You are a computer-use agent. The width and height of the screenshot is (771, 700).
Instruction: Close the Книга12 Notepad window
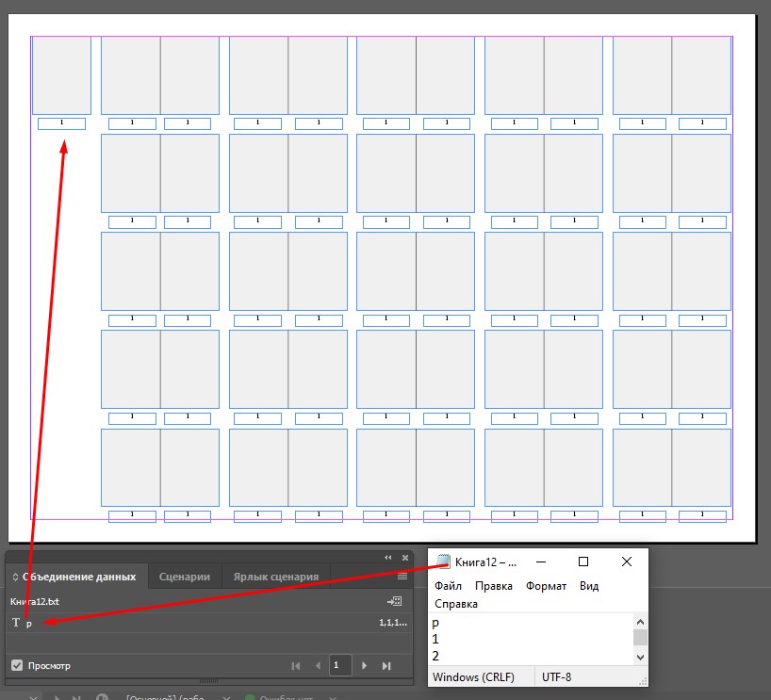pyautogui.click(x=627, y=562)
